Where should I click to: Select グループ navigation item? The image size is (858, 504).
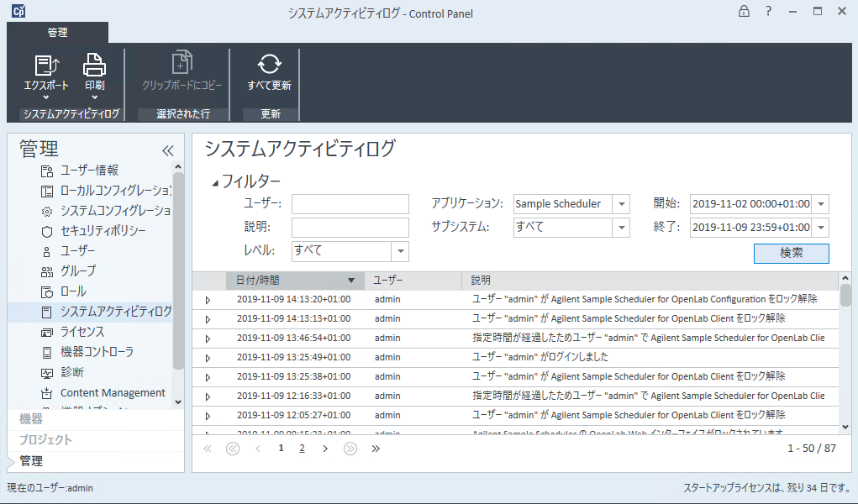click(x=68, y=270)
